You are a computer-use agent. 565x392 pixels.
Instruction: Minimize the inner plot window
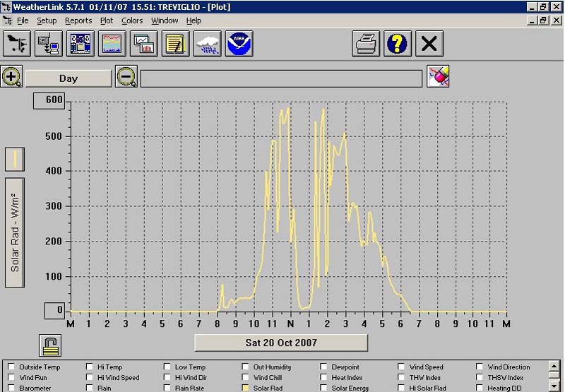533,20
